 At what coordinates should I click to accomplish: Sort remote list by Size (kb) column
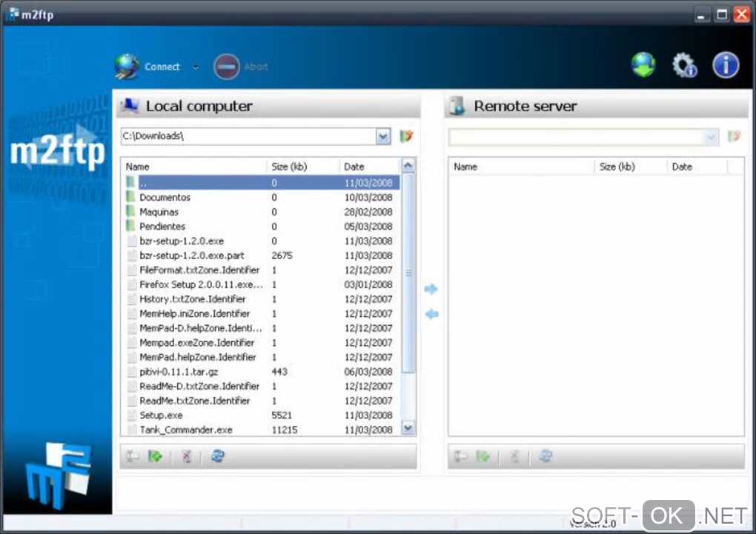(631, 167)
